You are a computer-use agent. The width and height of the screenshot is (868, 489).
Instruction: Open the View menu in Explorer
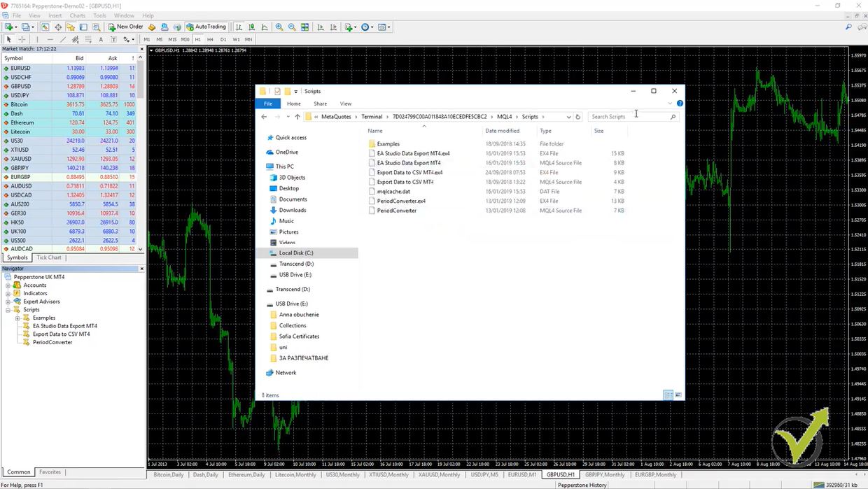point(345,104)
